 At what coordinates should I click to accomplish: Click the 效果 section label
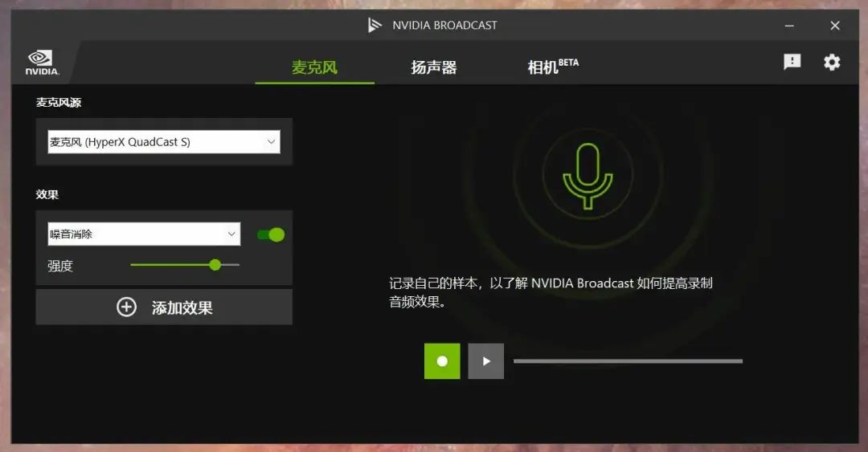pyautogui.click(x=47, y=195)
